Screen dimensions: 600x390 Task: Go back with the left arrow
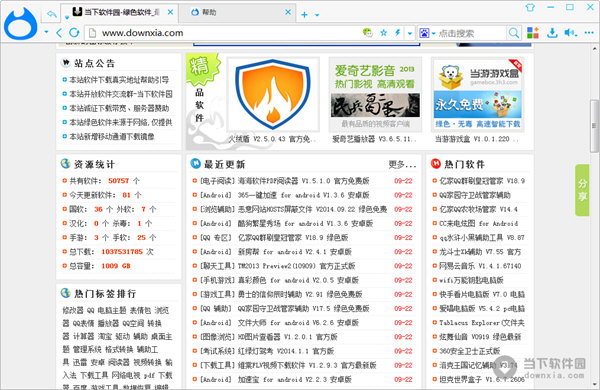tap(59, 33)
